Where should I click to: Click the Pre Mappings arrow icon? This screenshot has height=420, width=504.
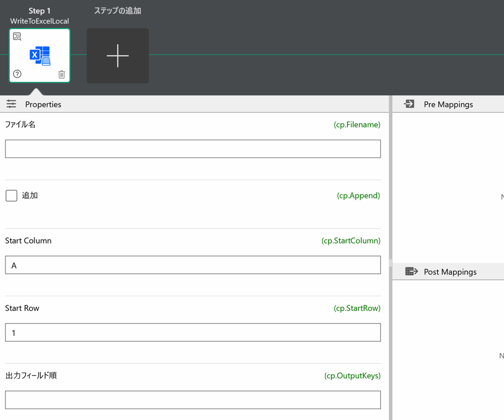409,103
